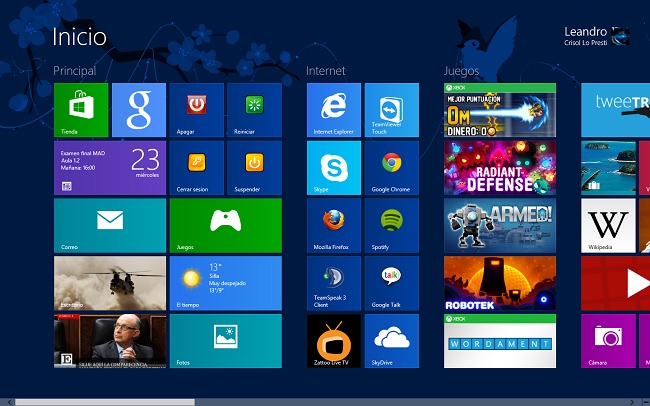Open the Tienda store tile

click(x=81, y=110)
